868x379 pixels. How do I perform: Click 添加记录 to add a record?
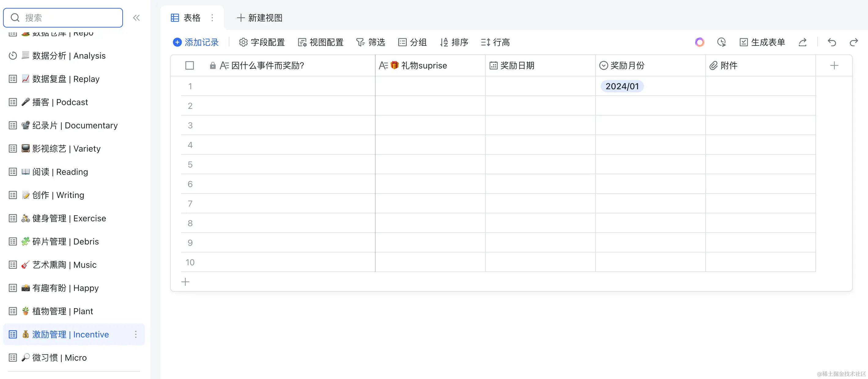coord(196,42)
